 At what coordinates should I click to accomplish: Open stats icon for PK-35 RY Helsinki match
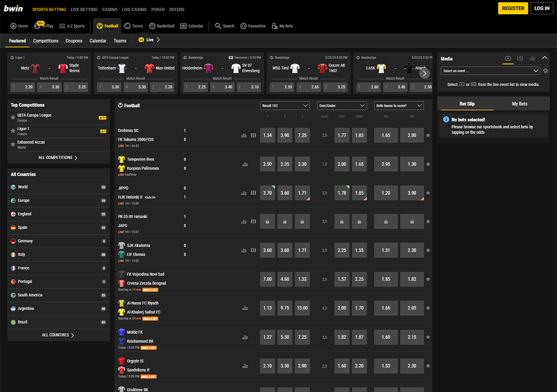click(x=244, y=222)
